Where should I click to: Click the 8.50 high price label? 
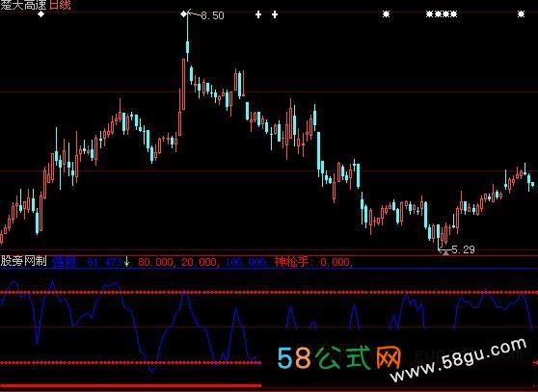point(212,15)
